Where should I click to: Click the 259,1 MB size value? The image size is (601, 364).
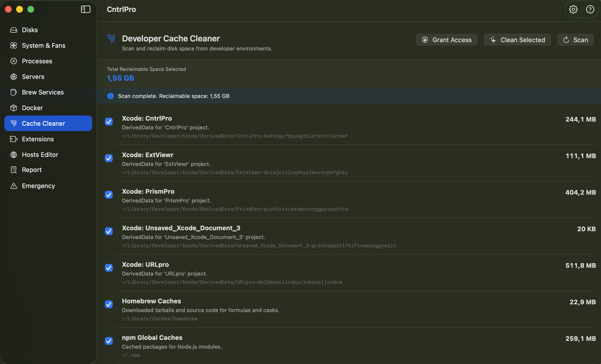(581, 339)
